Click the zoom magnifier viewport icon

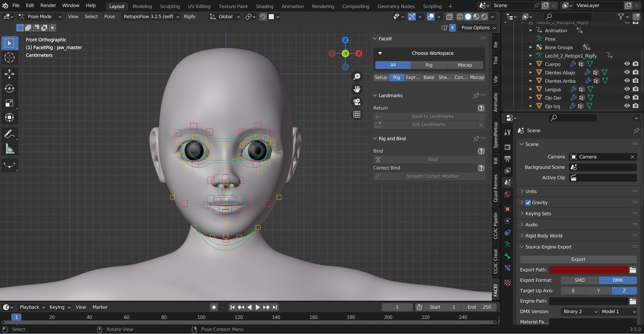pos(357,77)
